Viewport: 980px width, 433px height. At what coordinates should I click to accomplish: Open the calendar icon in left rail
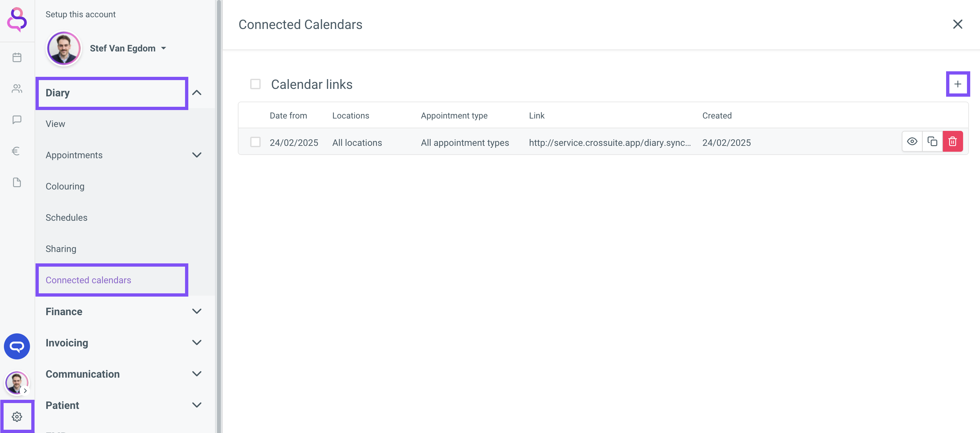(17, 57)
